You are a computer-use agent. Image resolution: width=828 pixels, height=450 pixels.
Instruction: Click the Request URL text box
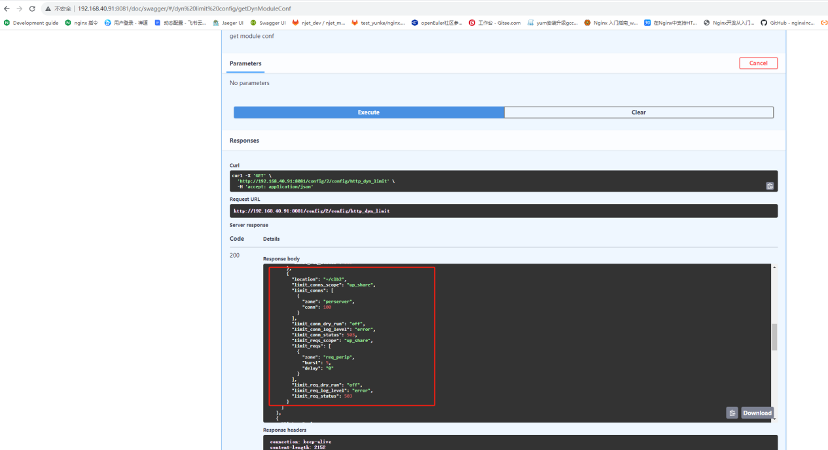point(504,211)
